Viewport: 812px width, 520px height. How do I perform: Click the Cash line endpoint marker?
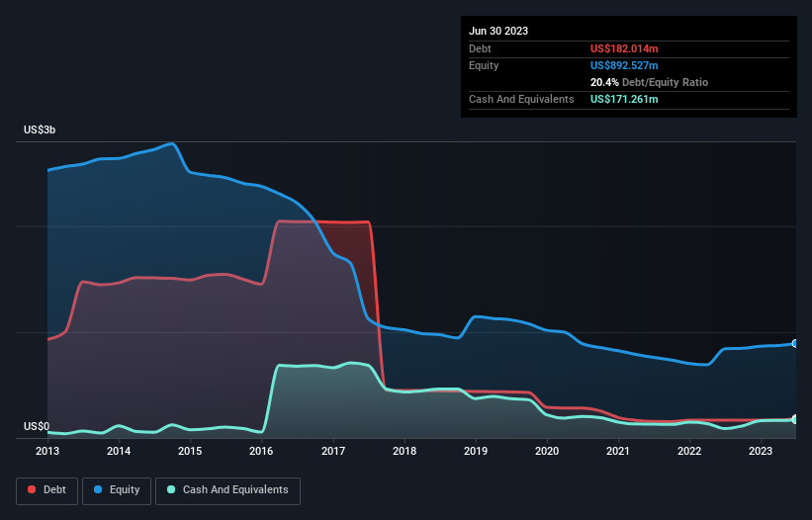pos(795,419)
